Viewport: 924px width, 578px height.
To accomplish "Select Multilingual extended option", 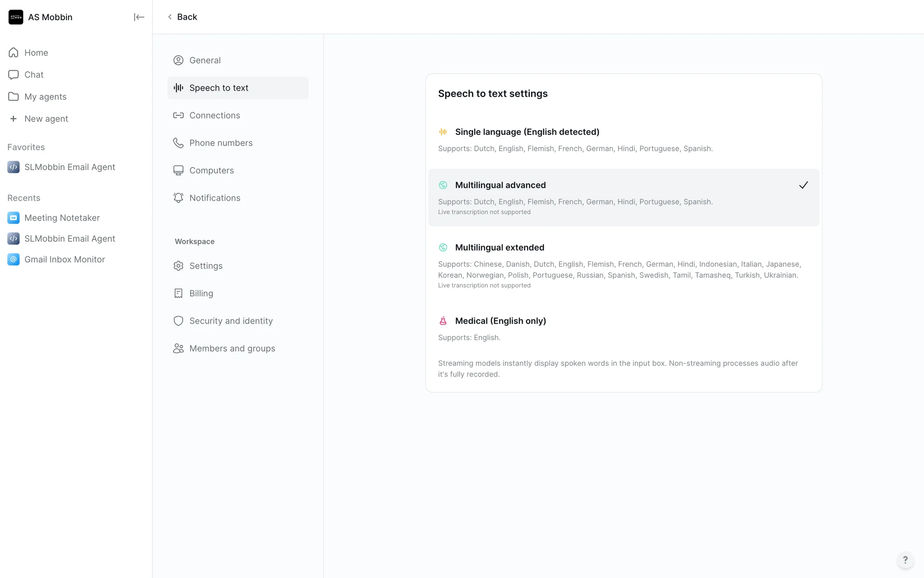I will click(500, 248).
